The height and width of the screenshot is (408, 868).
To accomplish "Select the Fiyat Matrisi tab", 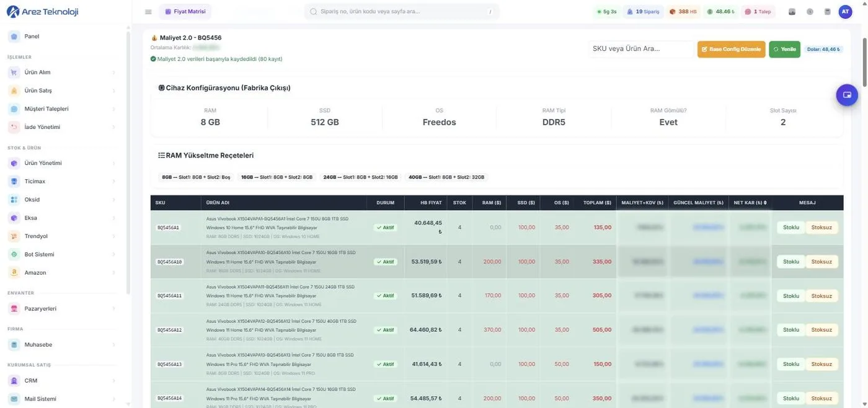I will pos(185,12).
